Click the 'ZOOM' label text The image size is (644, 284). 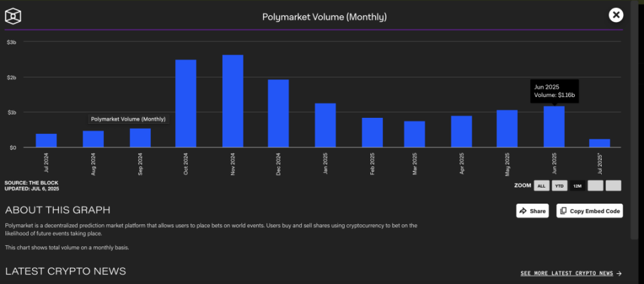tap(523, 186)
